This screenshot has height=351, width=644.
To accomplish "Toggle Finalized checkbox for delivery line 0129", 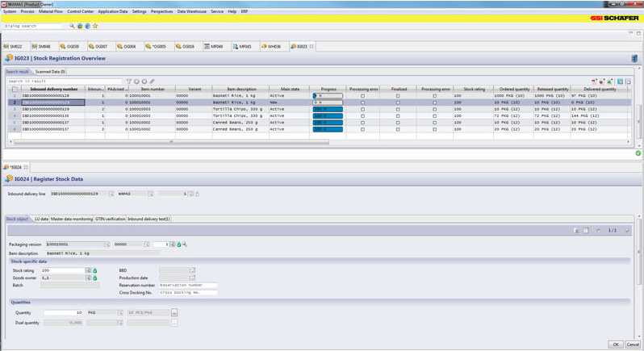I will pos(398,110).
